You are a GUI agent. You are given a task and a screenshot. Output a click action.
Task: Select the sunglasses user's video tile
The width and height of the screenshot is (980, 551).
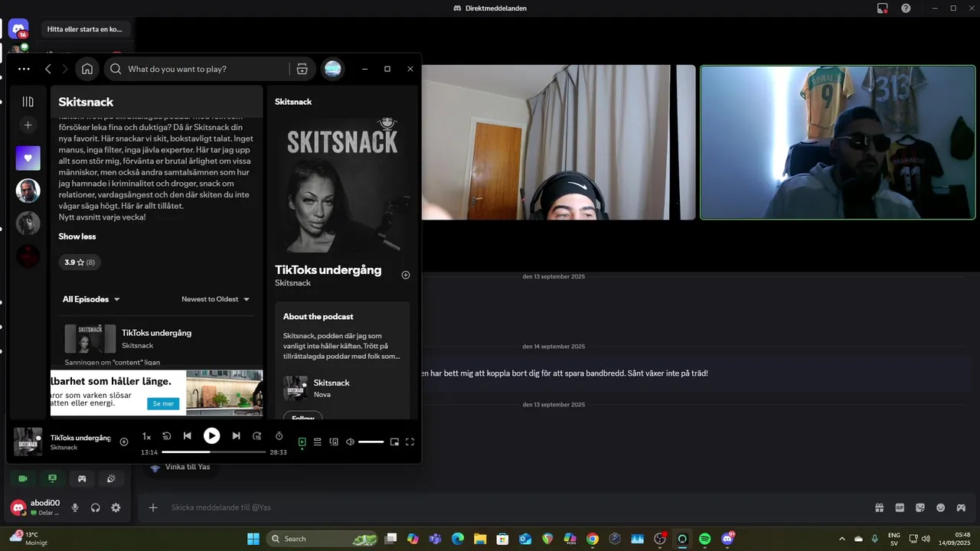838,142
